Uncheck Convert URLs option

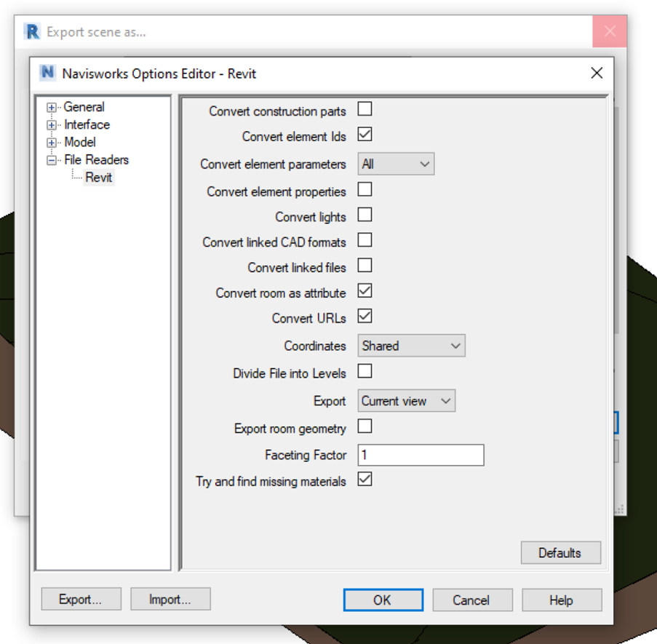click(365, 317)
